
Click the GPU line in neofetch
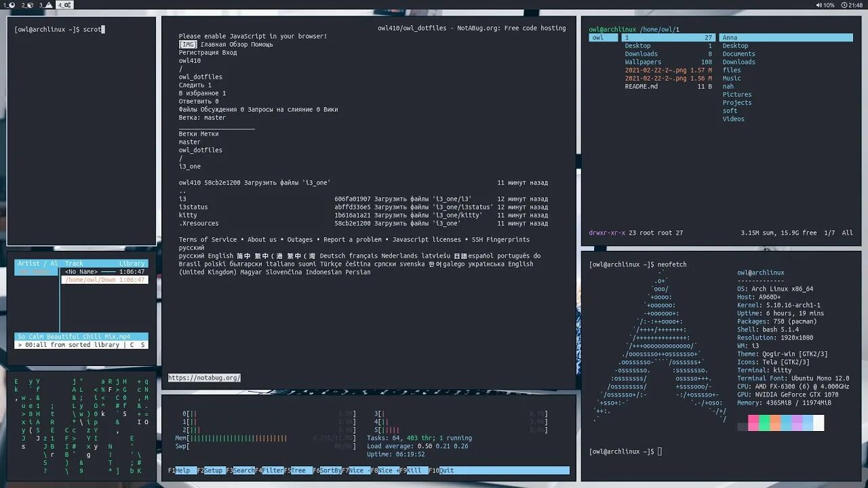click(788, 394)
